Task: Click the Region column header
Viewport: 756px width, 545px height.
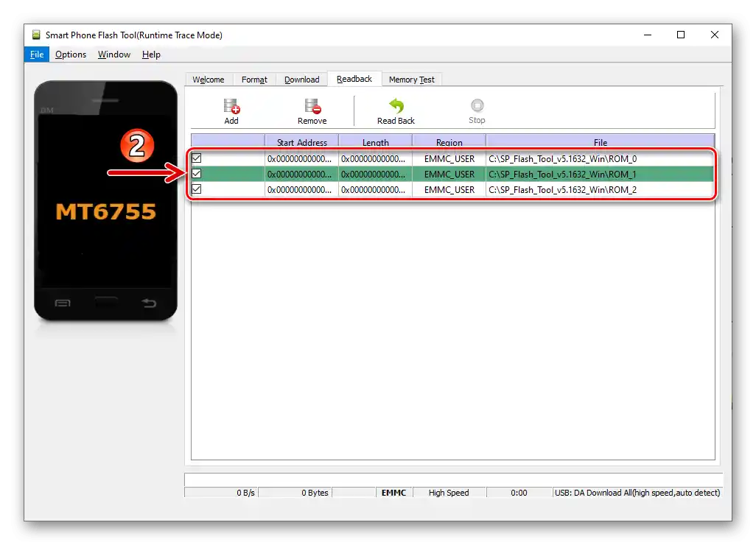Action: [x=448, y=141]
